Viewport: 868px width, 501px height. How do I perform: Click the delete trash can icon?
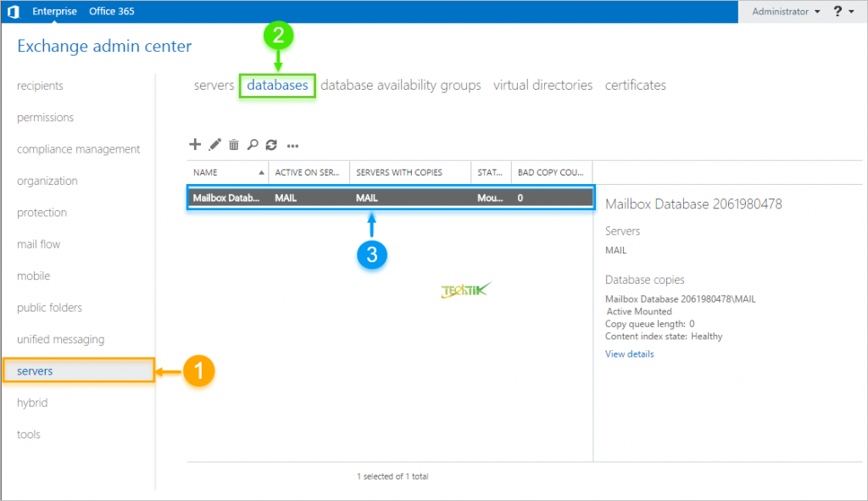234,145
